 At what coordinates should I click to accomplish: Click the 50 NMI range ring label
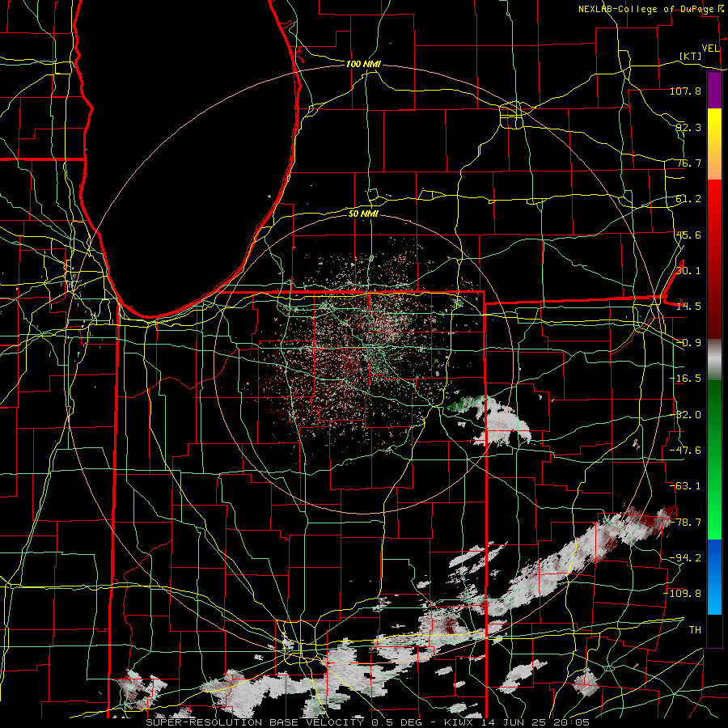pos(363,214)
